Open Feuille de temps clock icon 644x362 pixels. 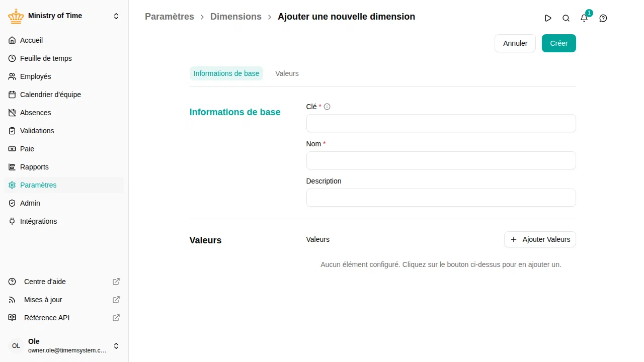12,58
